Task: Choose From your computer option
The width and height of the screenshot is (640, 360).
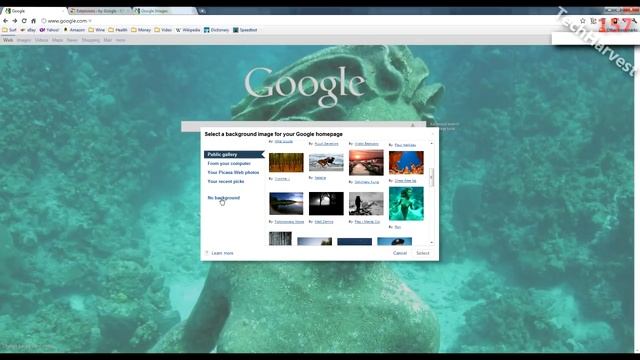Action: tap(229, 163)
